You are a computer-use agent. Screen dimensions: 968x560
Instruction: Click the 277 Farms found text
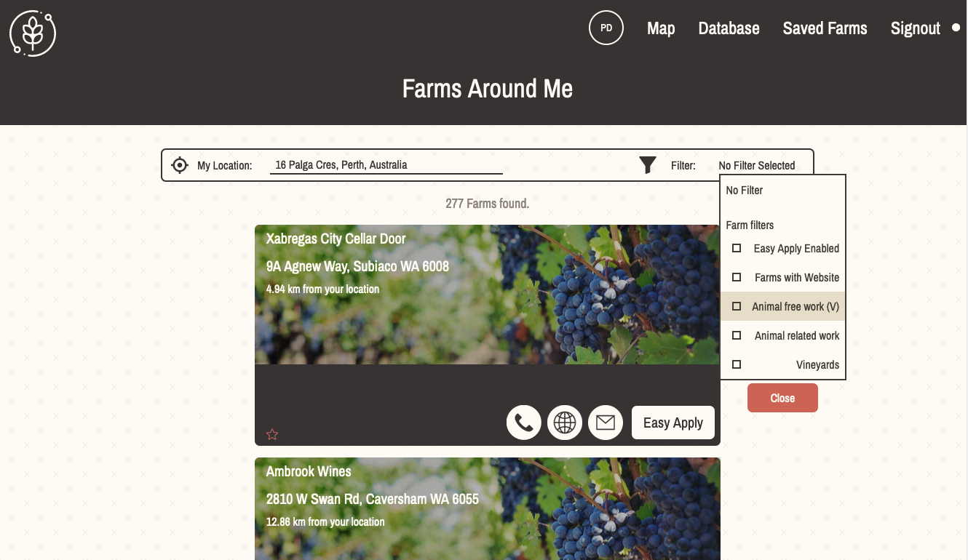tap(487, 203)
